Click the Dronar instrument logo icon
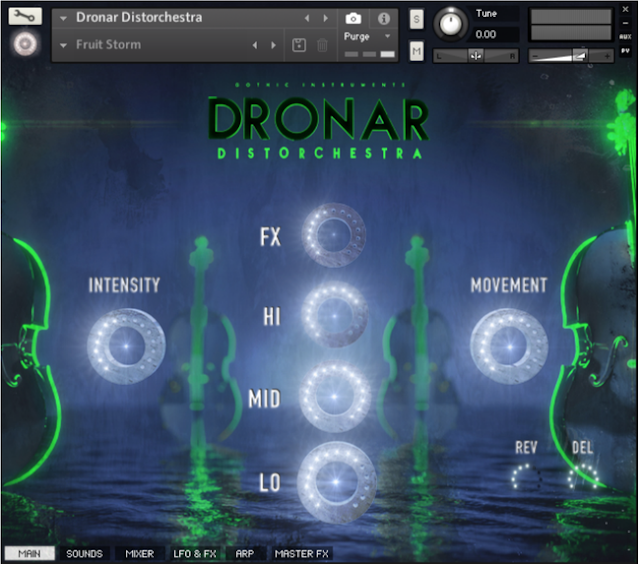 [25, 44]
